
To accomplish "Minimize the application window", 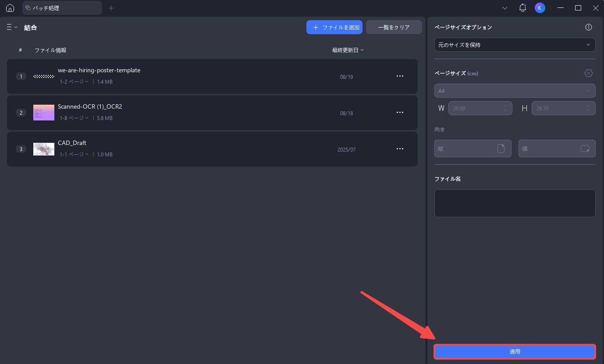I will point(561,8).
